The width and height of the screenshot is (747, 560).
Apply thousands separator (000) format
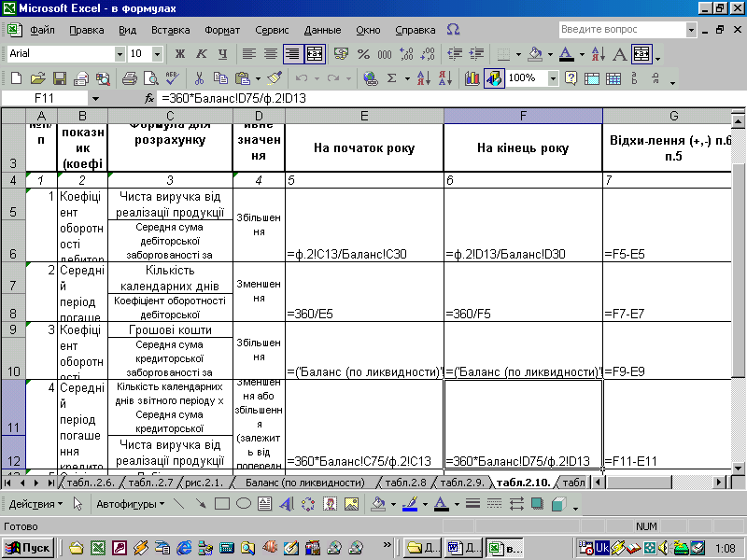[385, 54]
